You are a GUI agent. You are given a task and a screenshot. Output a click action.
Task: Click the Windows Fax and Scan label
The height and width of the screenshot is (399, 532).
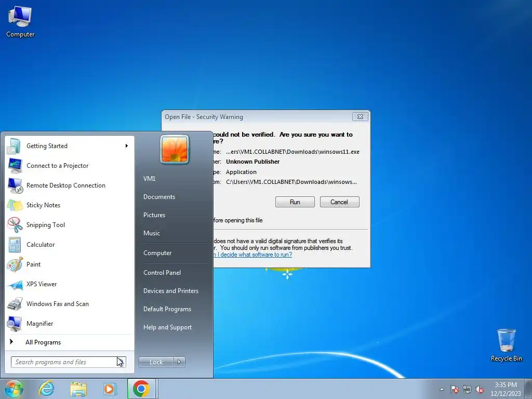58,304
